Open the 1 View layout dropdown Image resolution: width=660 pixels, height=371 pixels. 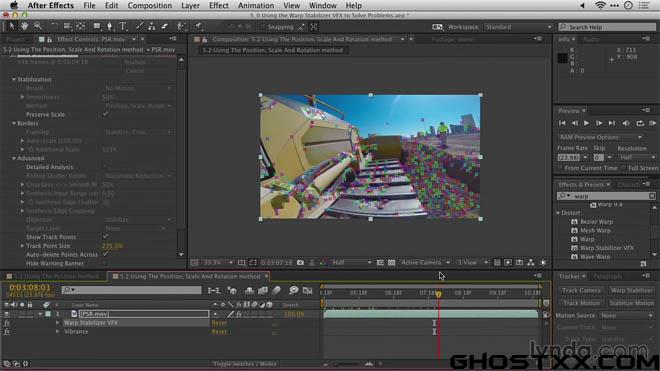click(473, 262)
